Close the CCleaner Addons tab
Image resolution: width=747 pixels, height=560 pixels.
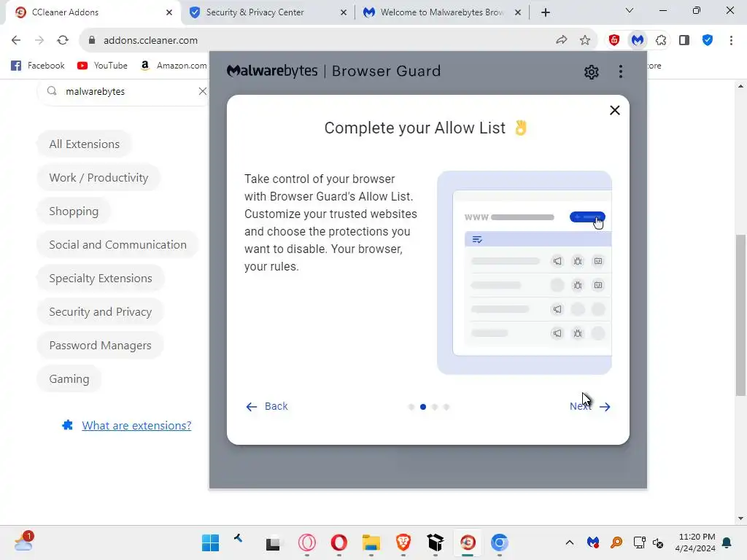click(x=169, y=12)
